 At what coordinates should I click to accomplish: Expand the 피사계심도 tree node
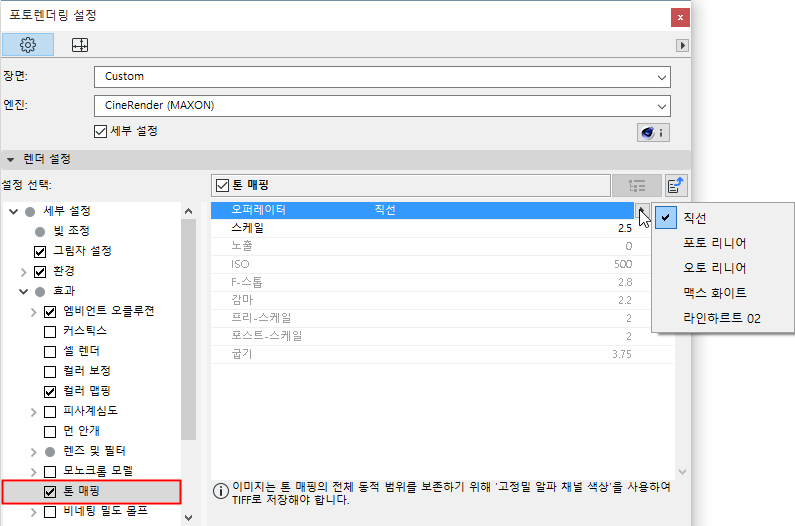pyautogui.click(x=33, y=412)
